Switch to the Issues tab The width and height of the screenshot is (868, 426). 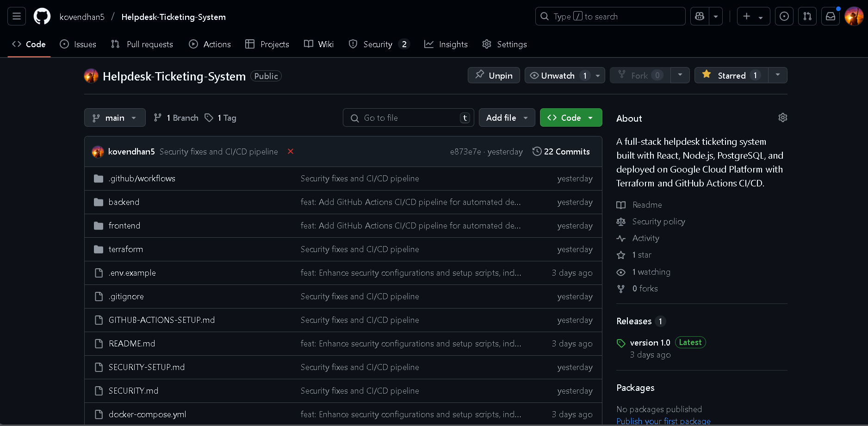coord(78,44)
